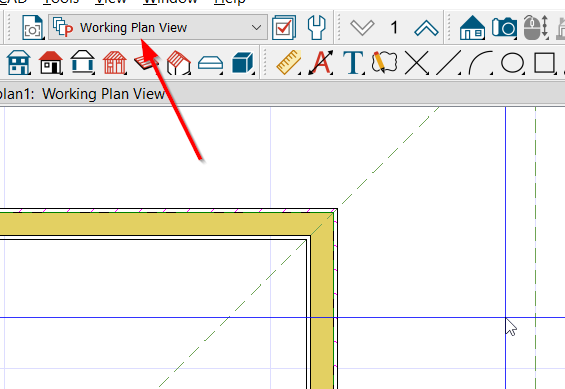Select the blue T Text tool
The width and height of the screenshot is (565, 389).
coord(353,63)
